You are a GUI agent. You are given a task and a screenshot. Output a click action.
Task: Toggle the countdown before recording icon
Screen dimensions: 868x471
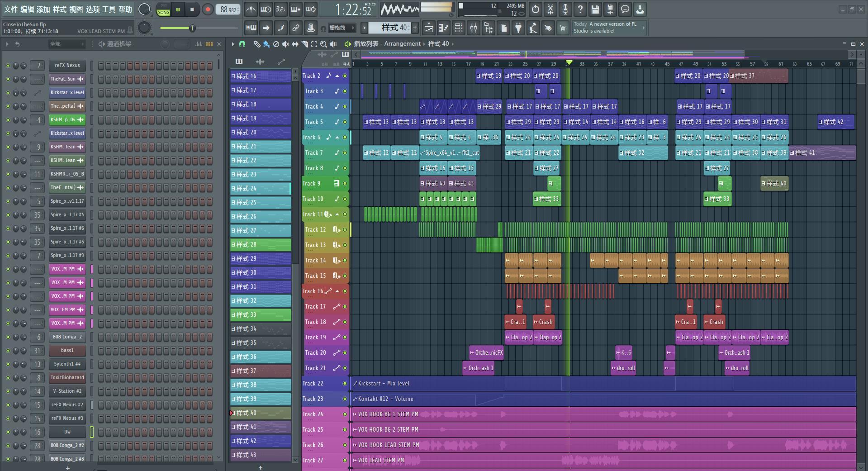(280, 9)
